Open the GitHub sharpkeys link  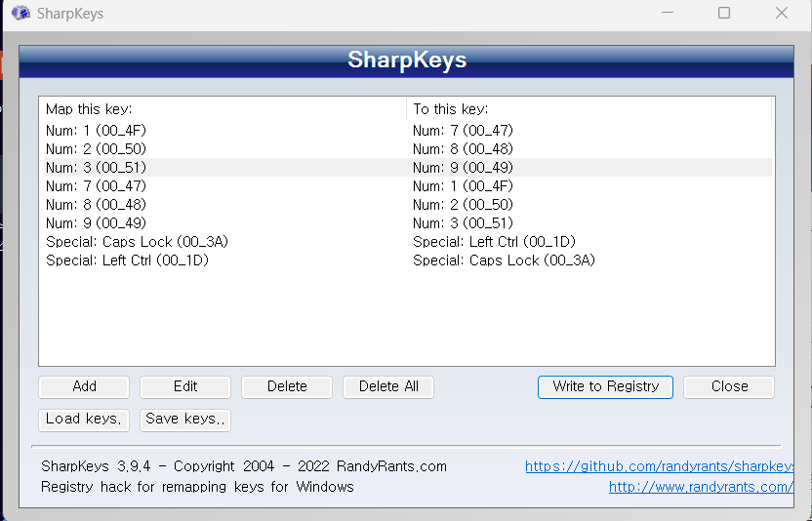(659, 466)
